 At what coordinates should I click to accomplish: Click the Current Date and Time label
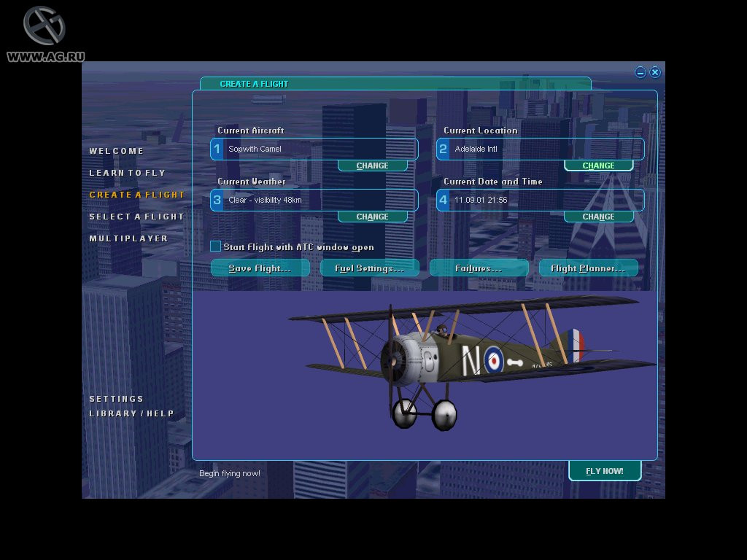(493, 182)
